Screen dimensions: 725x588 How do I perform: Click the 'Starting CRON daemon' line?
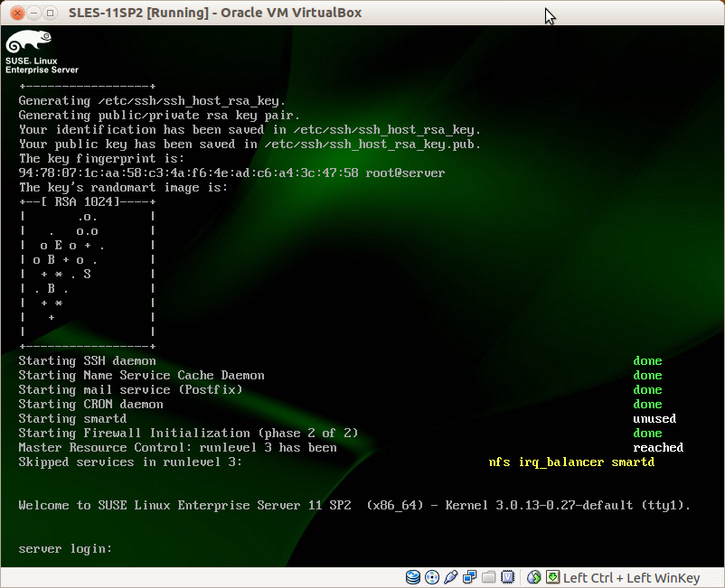tap(90, 404)
